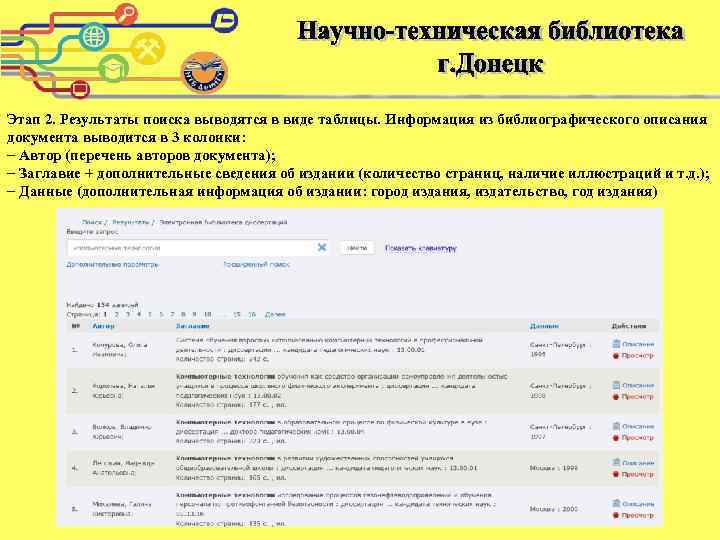Click the Описание icon in row 5

(616, 503)
